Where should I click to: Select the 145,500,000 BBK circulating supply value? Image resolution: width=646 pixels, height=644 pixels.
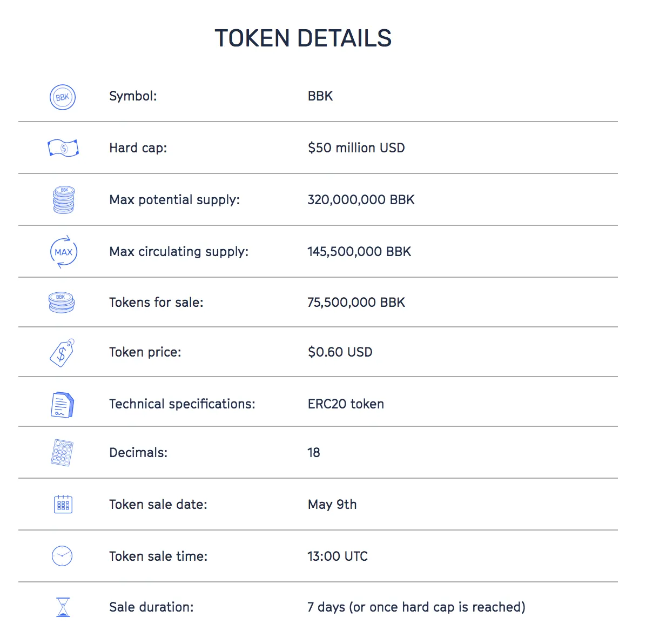pos(359,252)
